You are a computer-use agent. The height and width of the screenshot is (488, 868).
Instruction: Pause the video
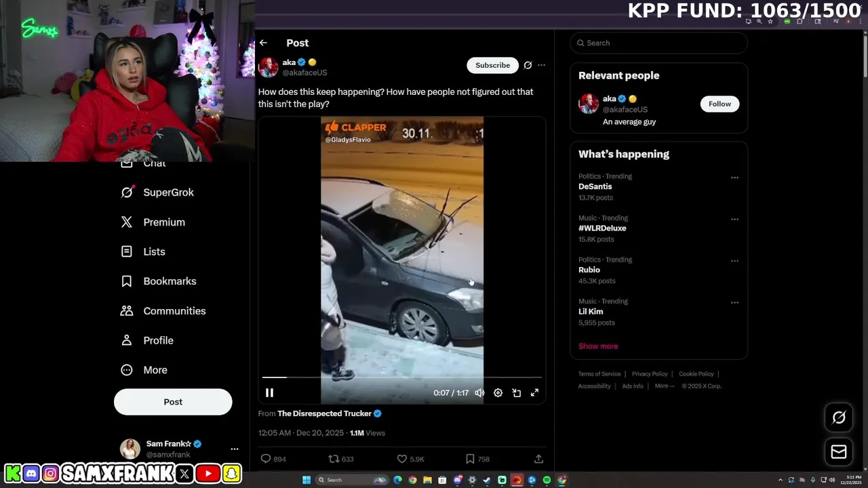coord(269,392)
